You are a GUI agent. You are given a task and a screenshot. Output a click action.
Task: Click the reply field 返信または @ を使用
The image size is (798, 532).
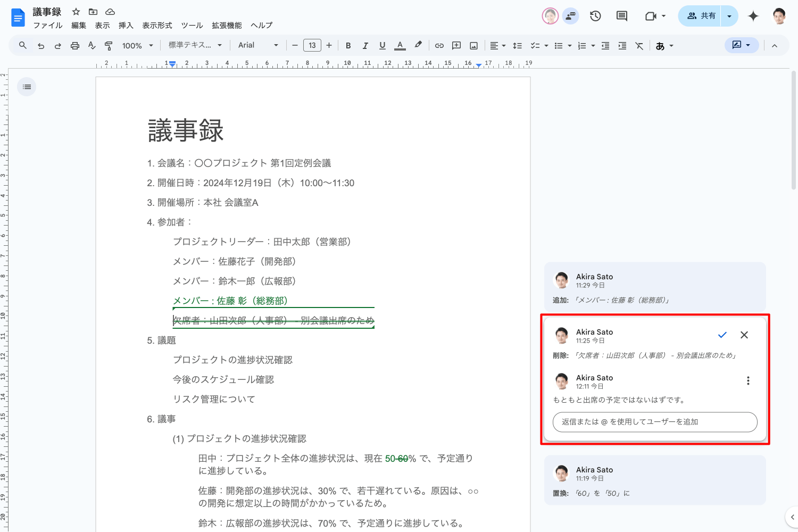coord(655,422)
